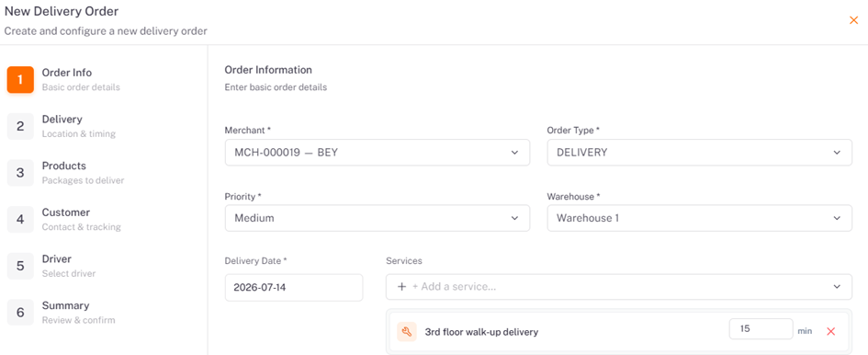The height and width of the screenshot is (355, 868).
Task: Click the Delivery Date field
Action: pos(294,287)
